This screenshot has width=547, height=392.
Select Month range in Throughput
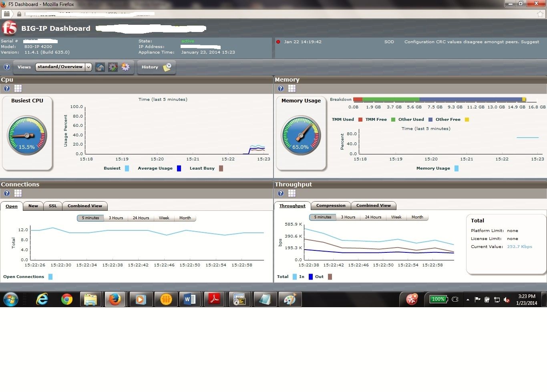[x=417, y=217]
